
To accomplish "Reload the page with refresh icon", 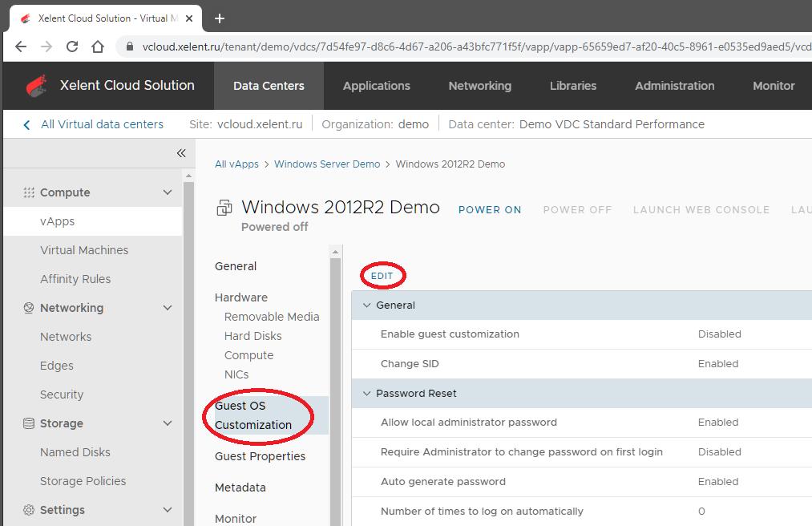I will 72,47.
